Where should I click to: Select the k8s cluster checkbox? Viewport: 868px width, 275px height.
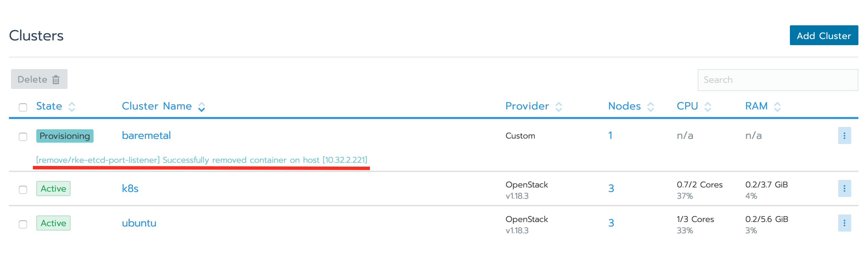click(x=23, y=190)
